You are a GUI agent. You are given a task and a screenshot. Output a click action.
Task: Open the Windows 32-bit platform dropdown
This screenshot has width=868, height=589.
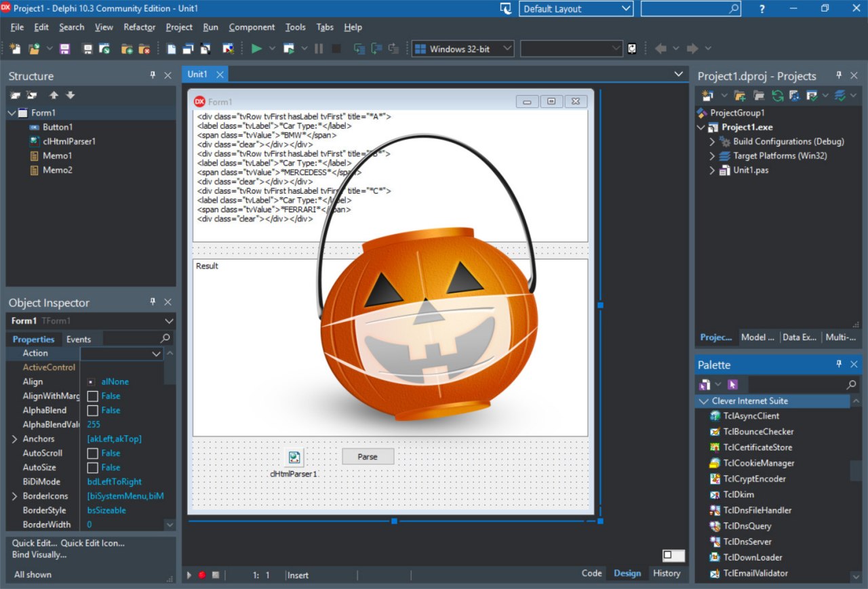[506, 49]
